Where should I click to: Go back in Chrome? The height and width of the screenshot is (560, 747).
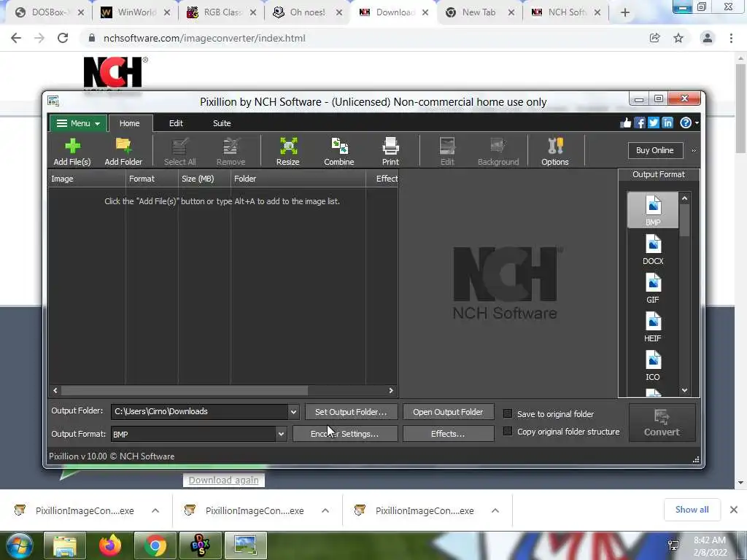point(16,38)
